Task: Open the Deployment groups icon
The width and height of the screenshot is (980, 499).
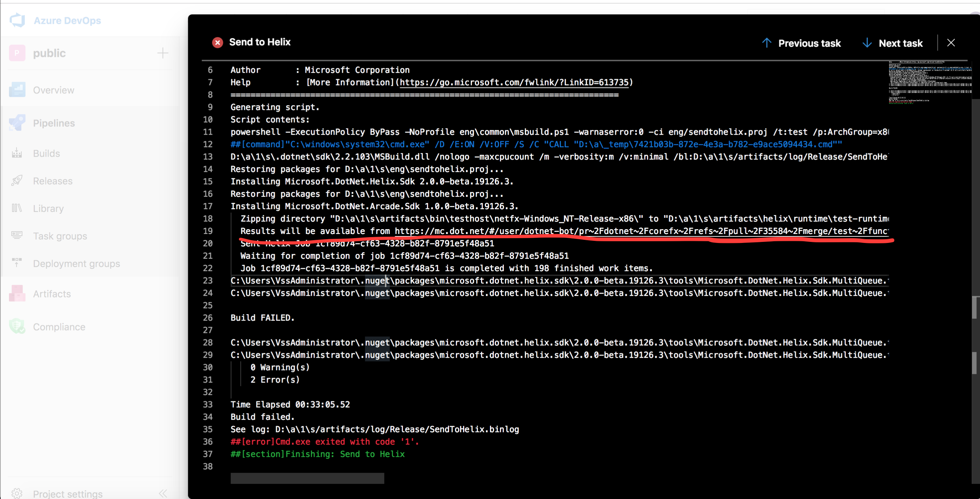Action: (17, 263)
